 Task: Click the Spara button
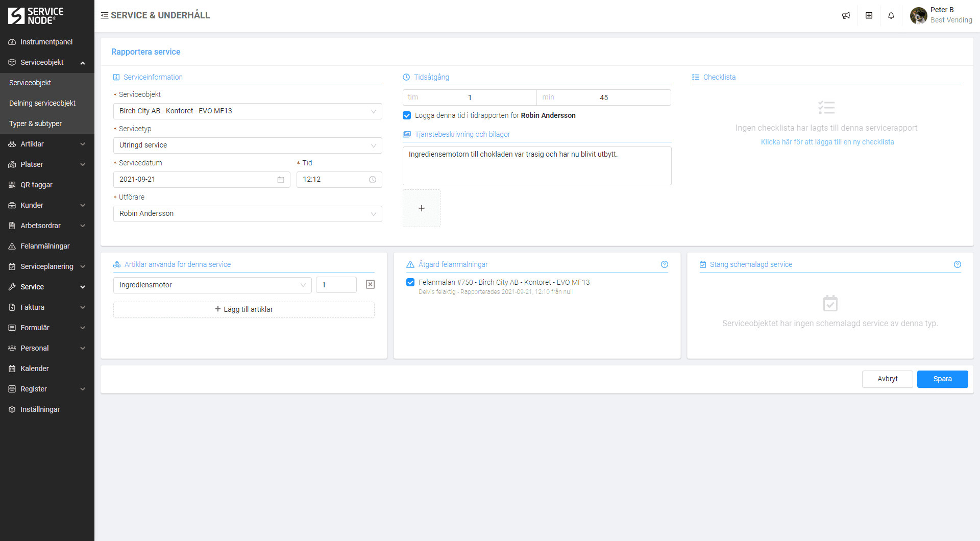coord(942,379)
